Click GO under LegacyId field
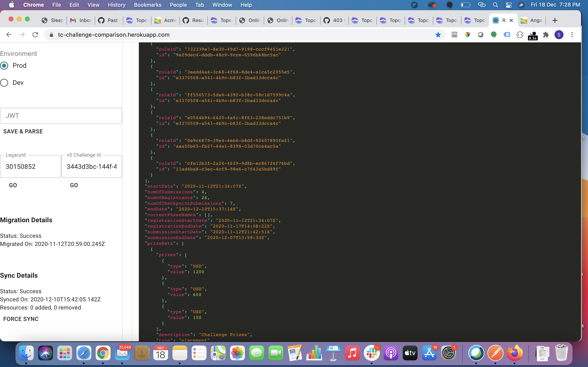The width and height of the screenshot is (588, 367). click(13, 185)
